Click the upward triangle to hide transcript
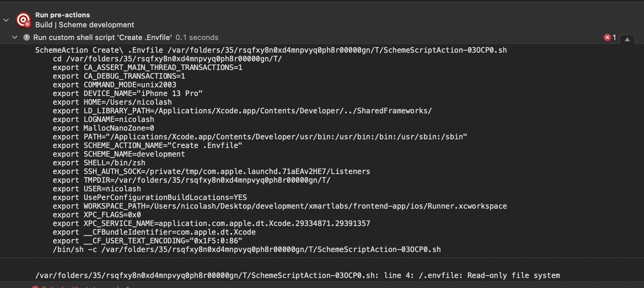The height and width of the screenshot is (288, 644). click(627, 40)
